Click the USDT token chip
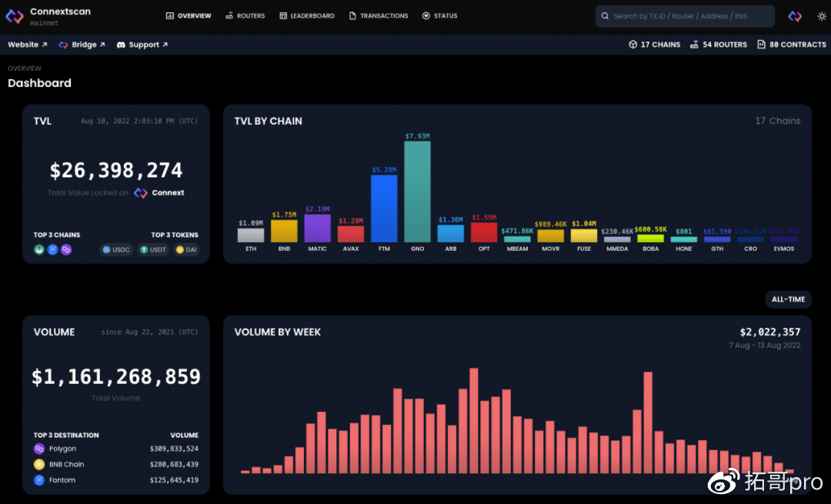 (x=154, y=249)
